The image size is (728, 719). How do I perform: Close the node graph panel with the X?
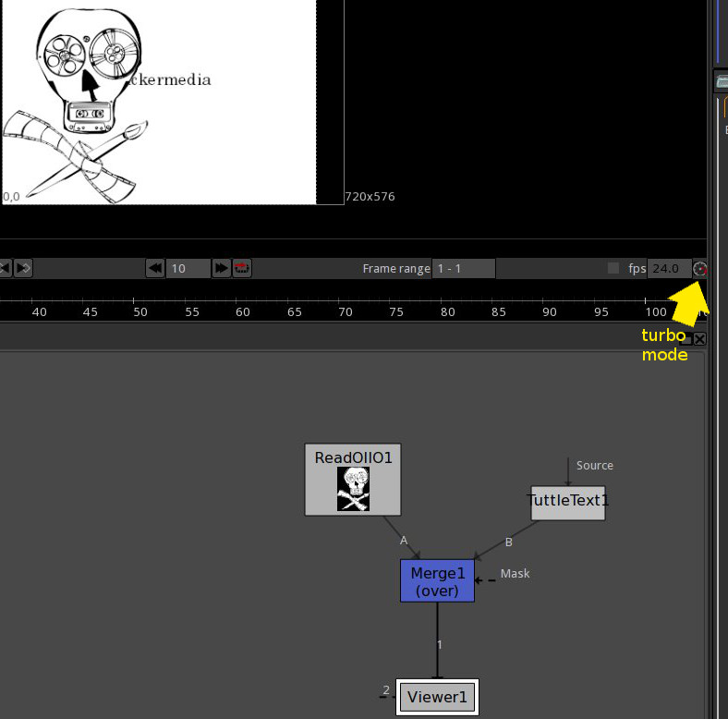coord(699,338)
